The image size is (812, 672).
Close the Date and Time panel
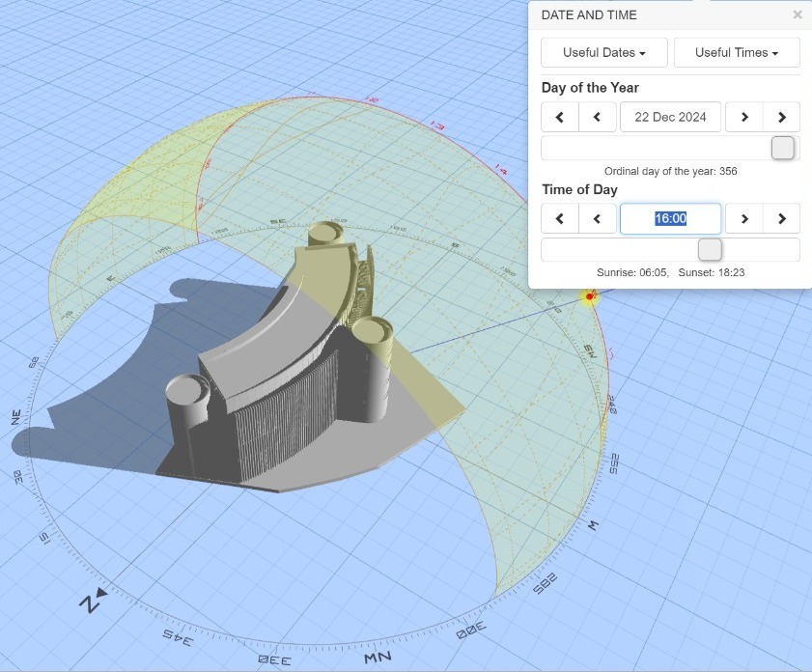point(797,14)
